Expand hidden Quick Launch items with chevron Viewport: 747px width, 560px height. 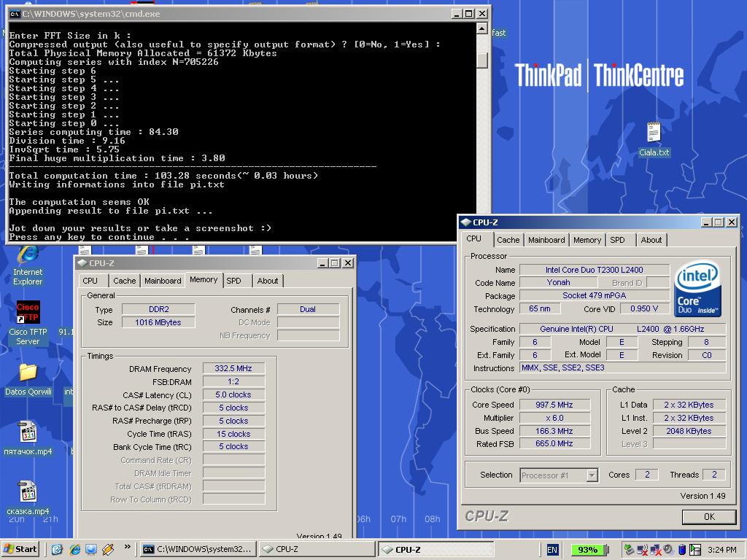point(127,547)
